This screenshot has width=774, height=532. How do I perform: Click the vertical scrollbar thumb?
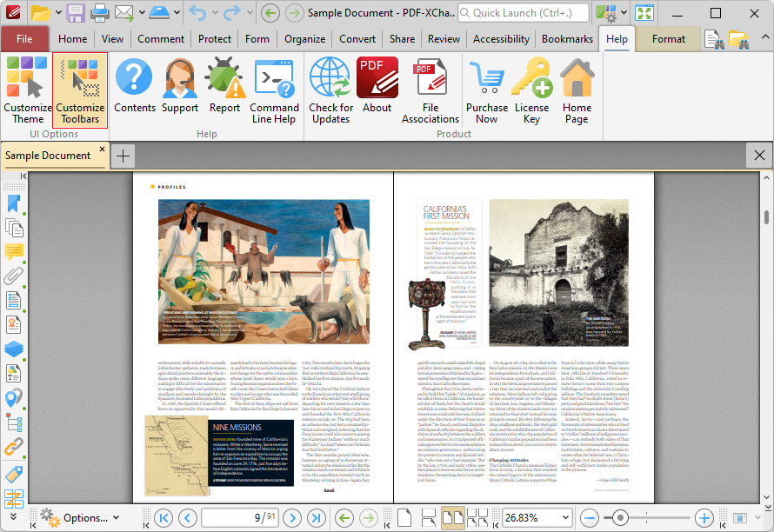pos(766,217)
